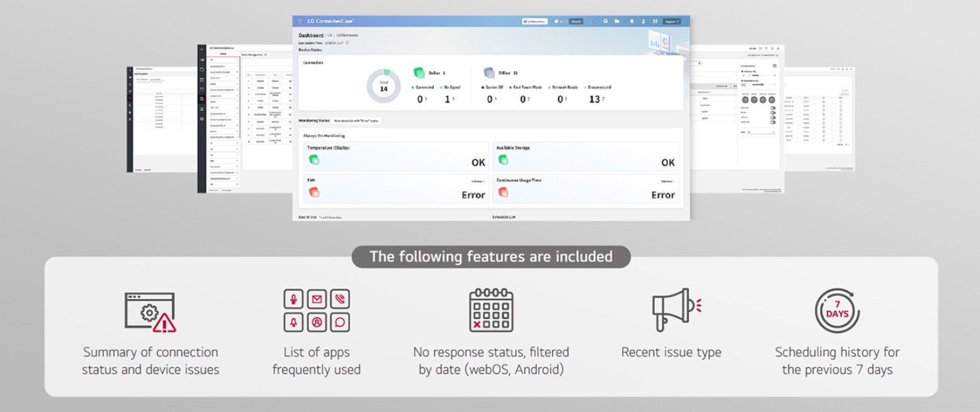Toggle the second switch in the right panel
The image size is (980, 412).
click(x=773, y=112)
